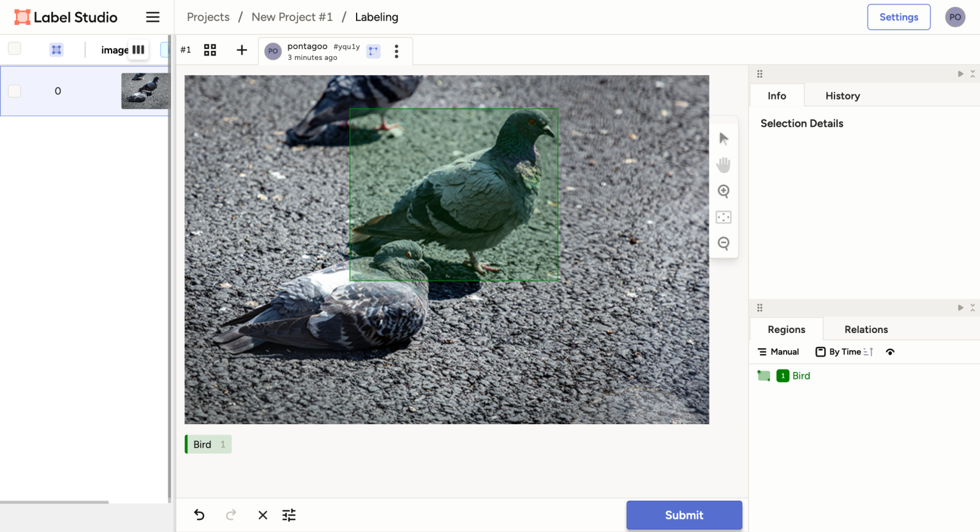Click the Submit button
The height and width of the screenshot is (532, 980).
[x=684, y=515]
